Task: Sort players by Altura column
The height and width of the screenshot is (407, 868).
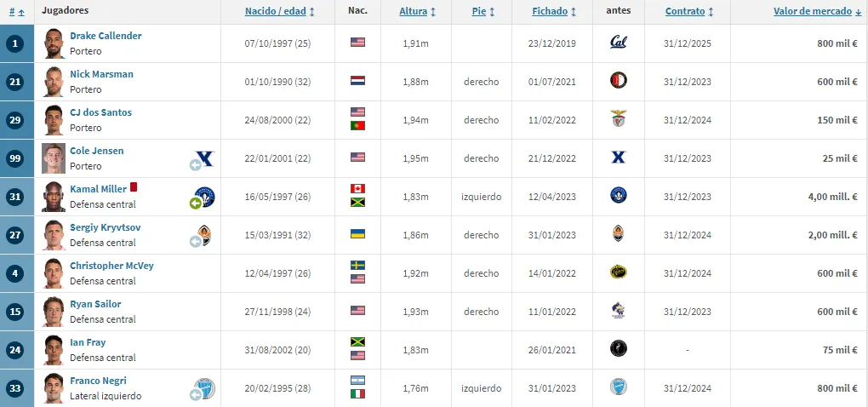Action: click(417, 12)
